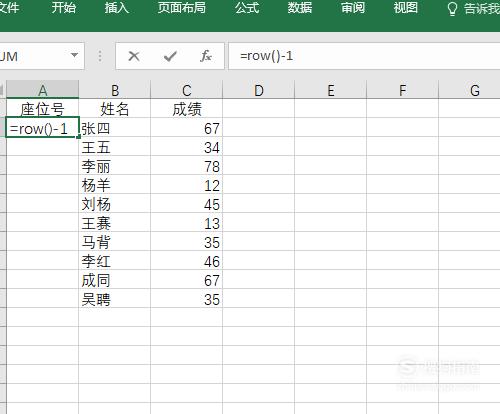Open the 公式 ribbon tab
The width and height of the screenshot is (500, 414).
(x=247, y=8)
